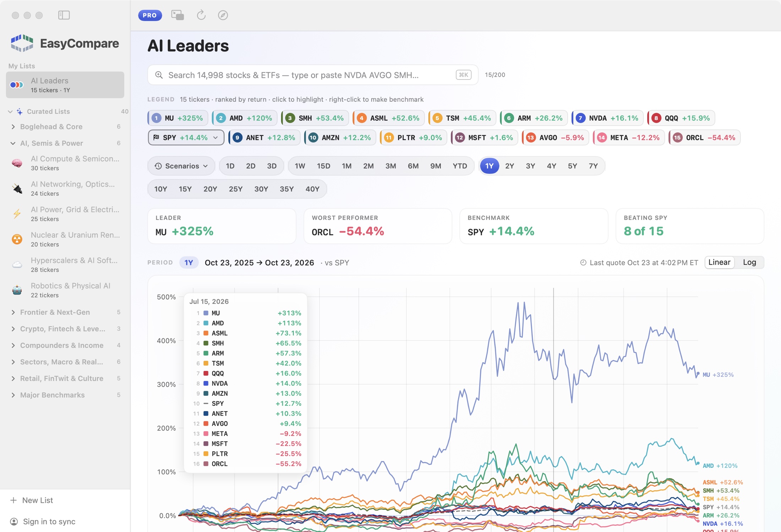Switch chart scale to Linear
The width and height of the screenshot is (781, 532).
point(719,262)
